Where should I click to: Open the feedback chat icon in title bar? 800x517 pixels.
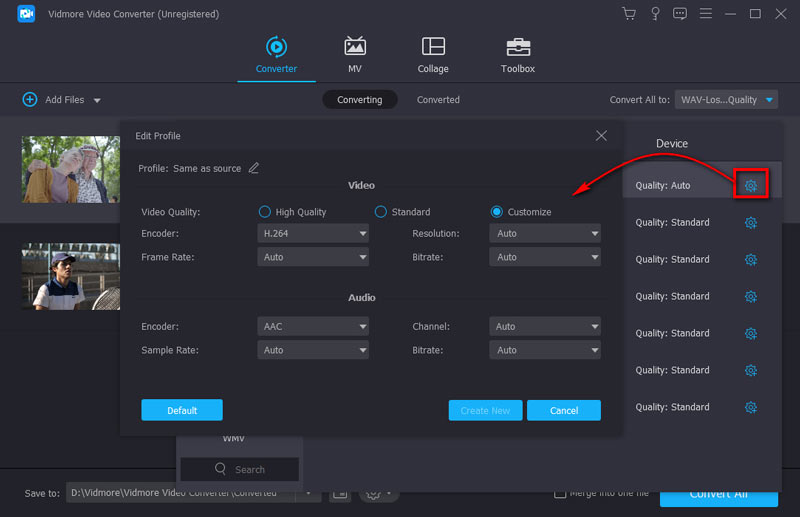(x=680, y=14)
